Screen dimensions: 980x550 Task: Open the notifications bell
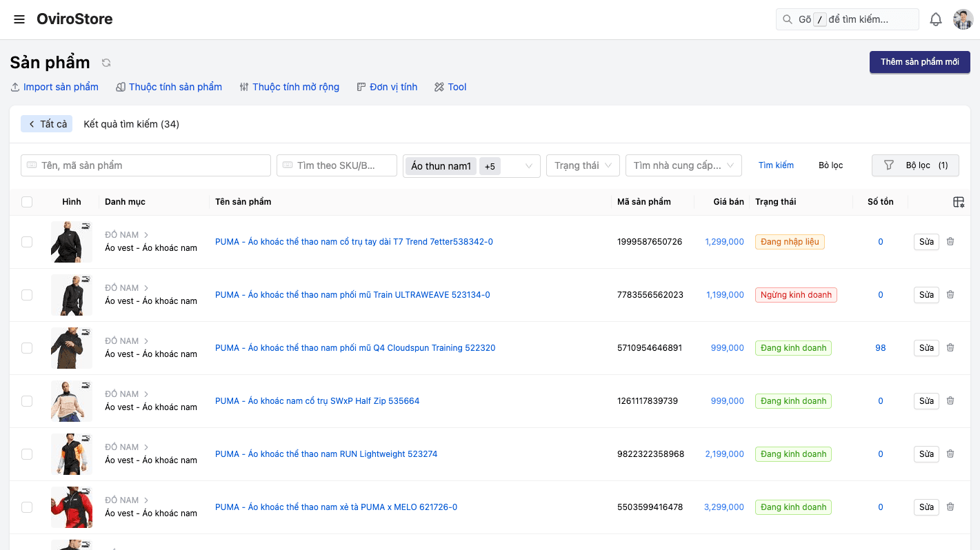coord(936,19)
